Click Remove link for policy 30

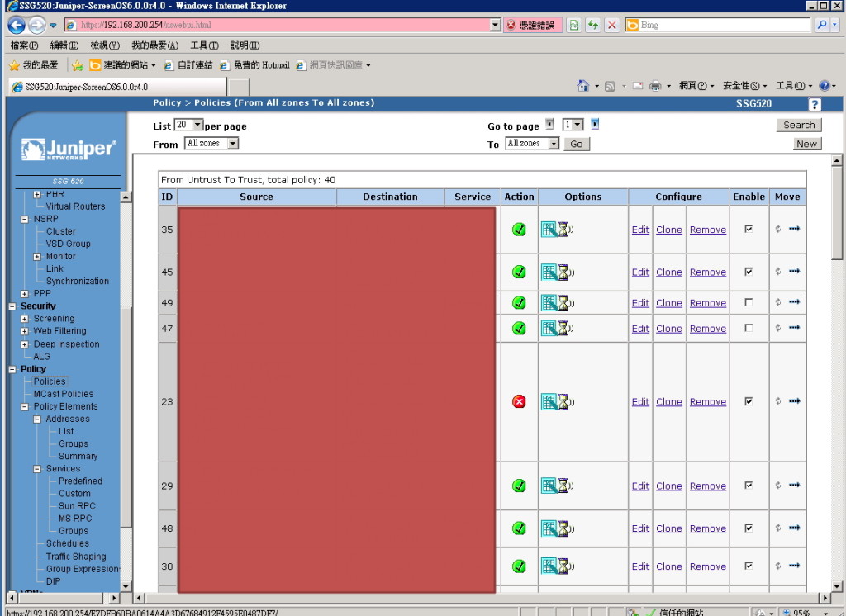707,566
